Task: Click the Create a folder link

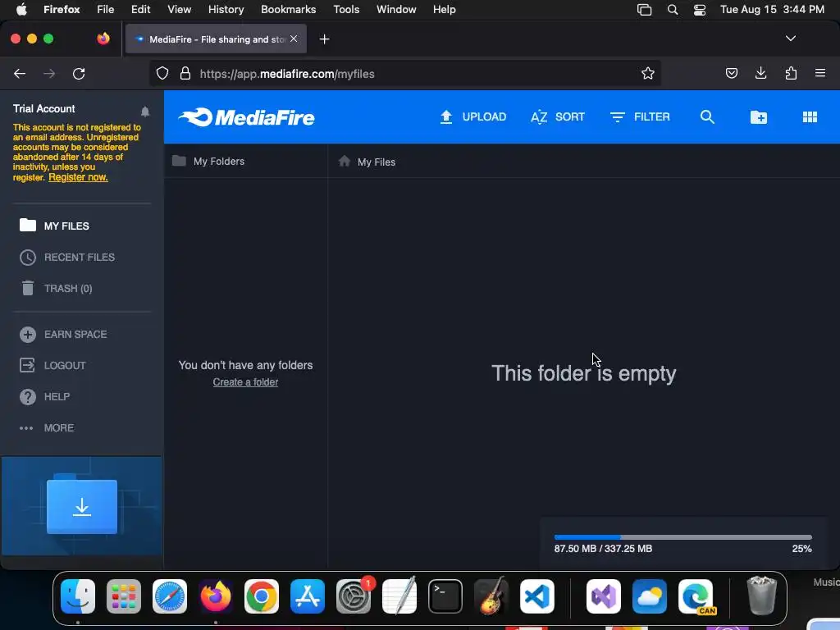Action: click(245, 382)
